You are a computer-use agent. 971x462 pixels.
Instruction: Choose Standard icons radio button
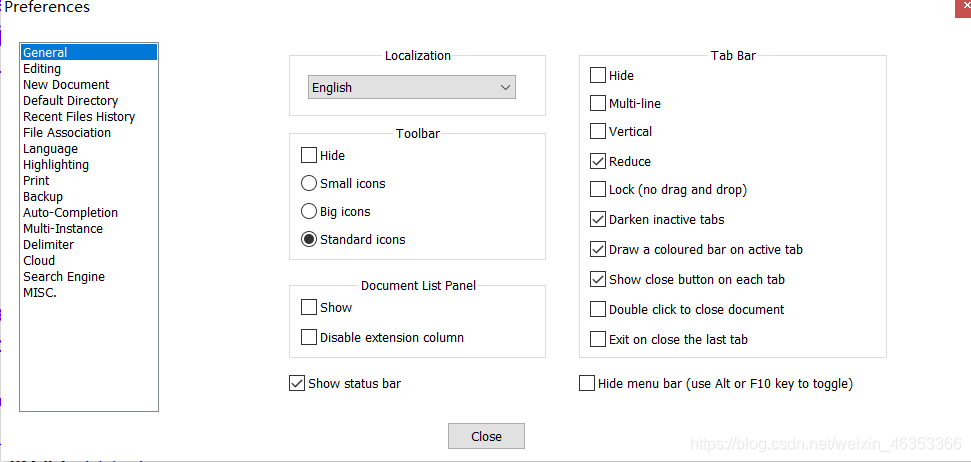tap(309, 240)
